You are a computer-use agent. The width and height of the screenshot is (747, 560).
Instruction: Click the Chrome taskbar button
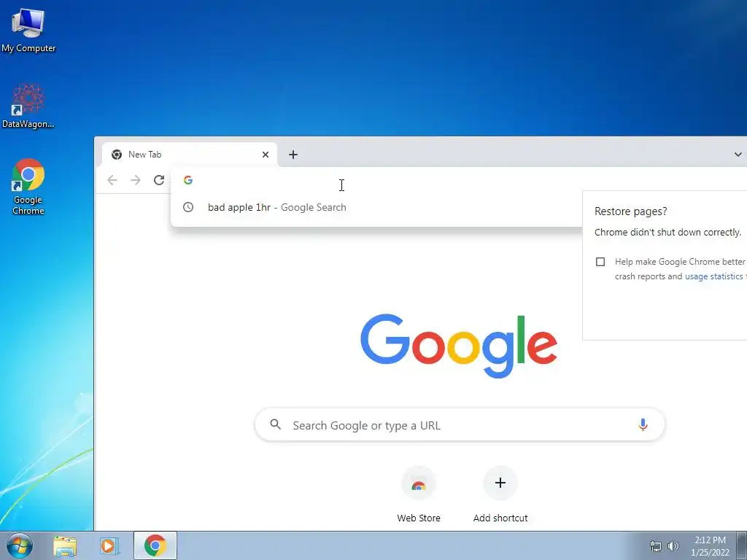click(155, 545)
